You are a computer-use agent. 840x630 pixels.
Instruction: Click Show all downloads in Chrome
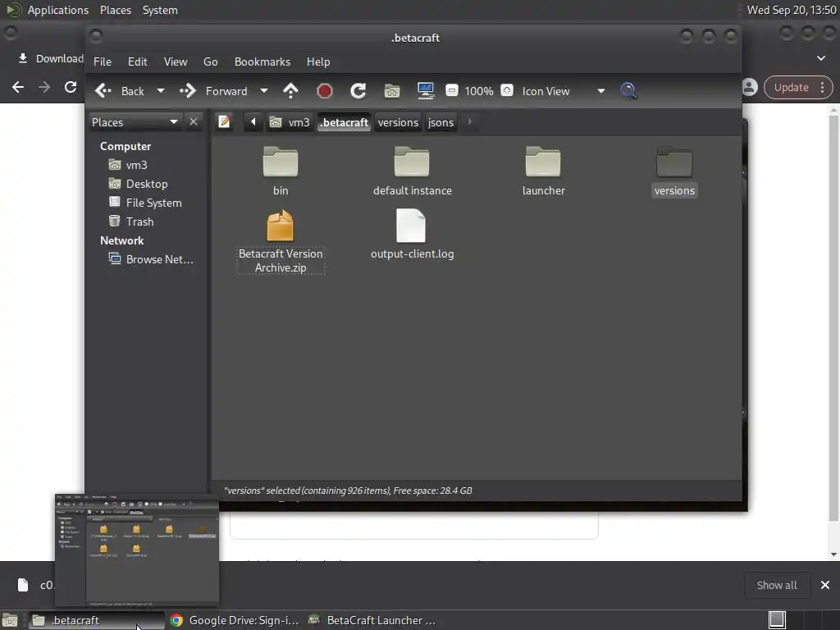pos(776,585)
